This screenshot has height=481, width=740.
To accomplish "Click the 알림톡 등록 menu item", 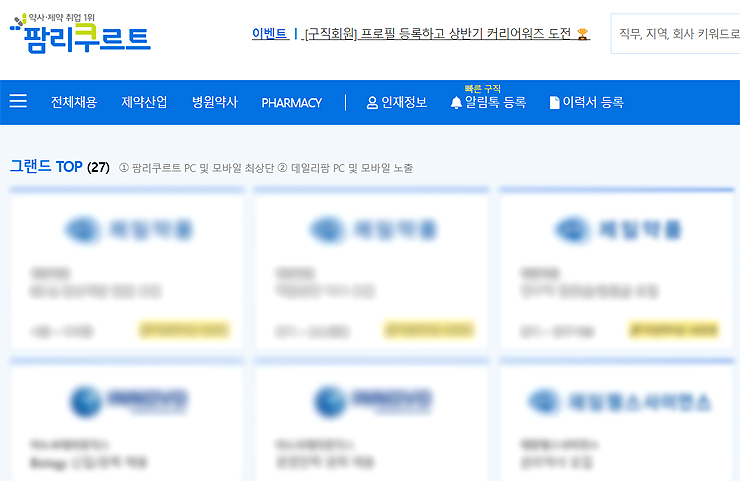I will 488,102.
